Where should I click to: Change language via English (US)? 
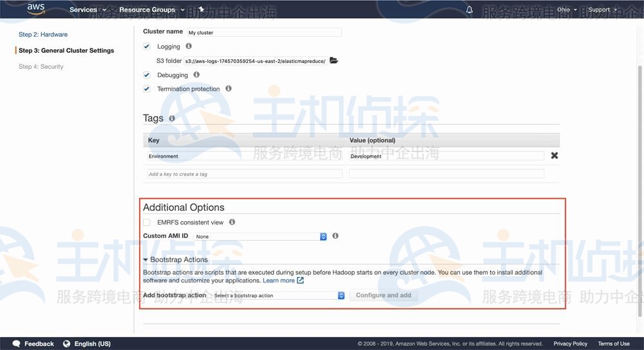point(92,344)
